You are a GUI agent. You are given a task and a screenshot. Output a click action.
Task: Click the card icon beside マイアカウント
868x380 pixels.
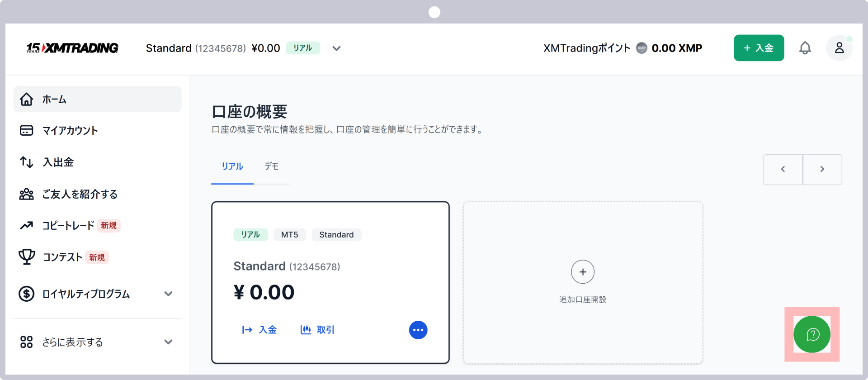click(27, 131)
